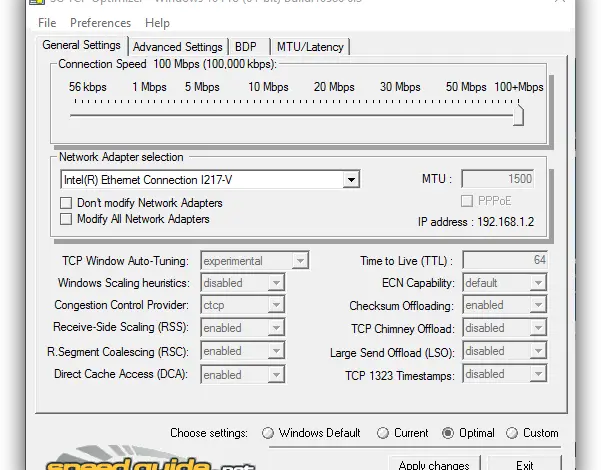This screenshot has width=601, height=470.
Task: Click the 30 Mbps speed label
Action: tap(400, 87)
